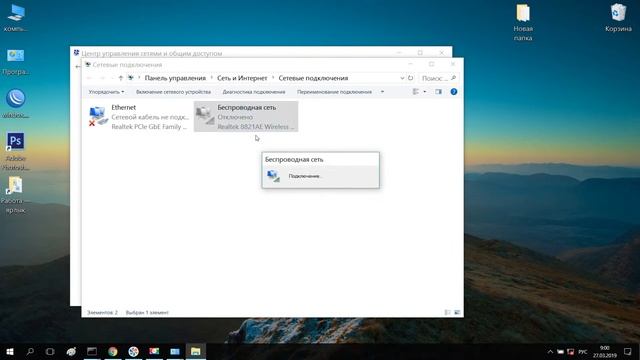Switch to large icons view in status bar
Screen dimensions: 640x360
coord(457,312)
